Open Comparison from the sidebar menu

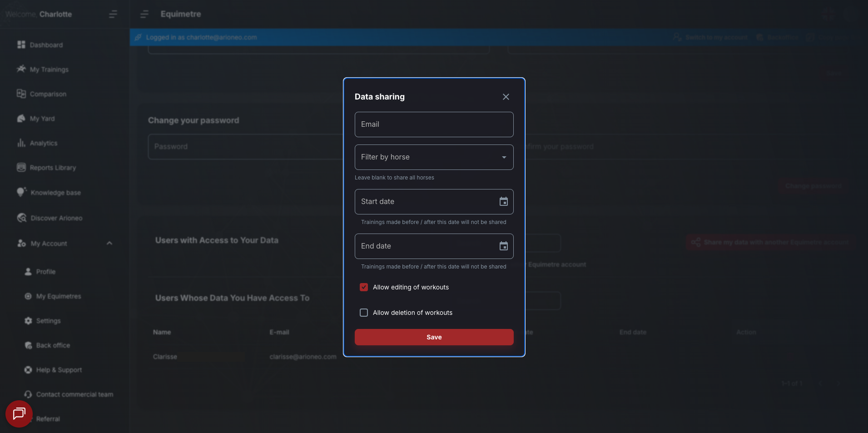(x=48, y=94)
